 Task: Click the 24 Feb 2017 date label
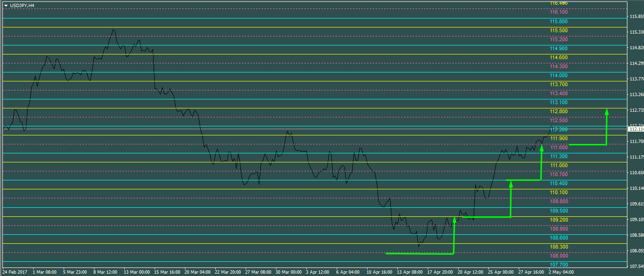(x=16, y=273)
